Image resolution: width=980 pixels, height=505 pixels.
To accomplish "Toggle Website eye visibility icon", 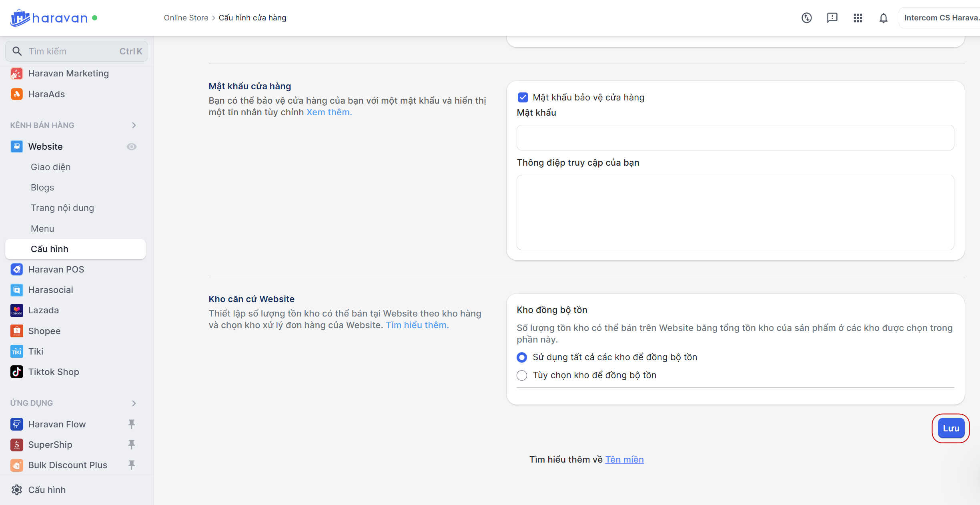I will [132, 147].
